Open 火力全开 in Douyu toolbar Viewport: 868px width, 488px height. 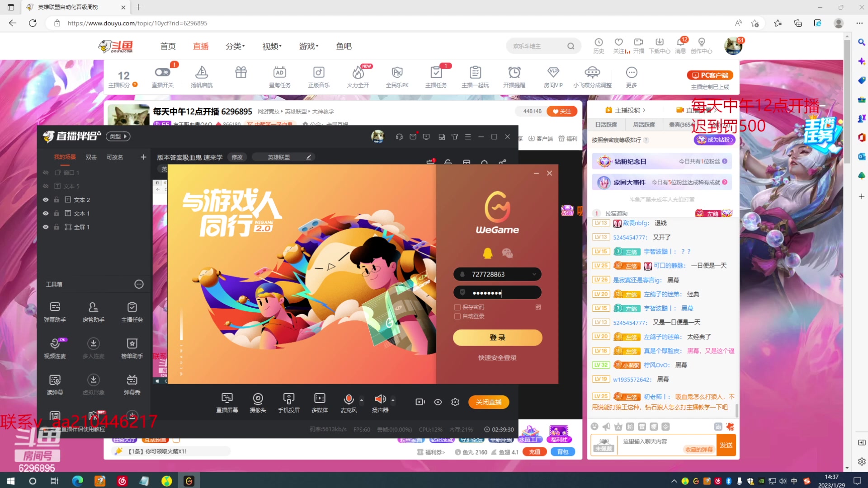358,76
